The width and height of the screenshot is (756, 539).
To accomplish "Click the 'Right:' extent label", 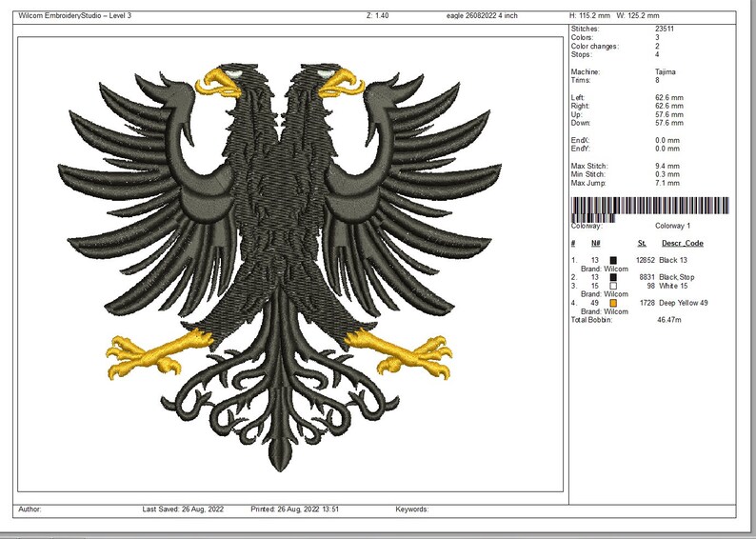I will tap(580, 106).
